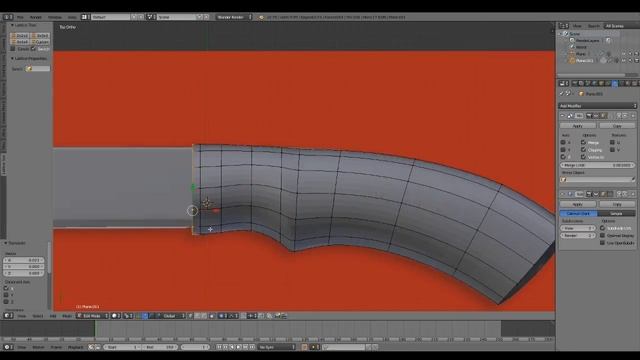Open the Window menu
The height and width of the screenshot is (360, 640).
pos(55,17)
